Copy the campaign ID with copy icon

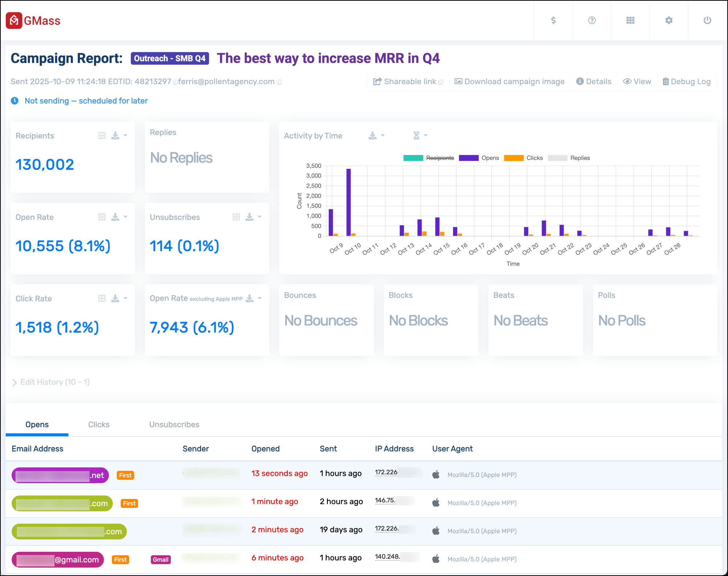click(x=175, y=82)
